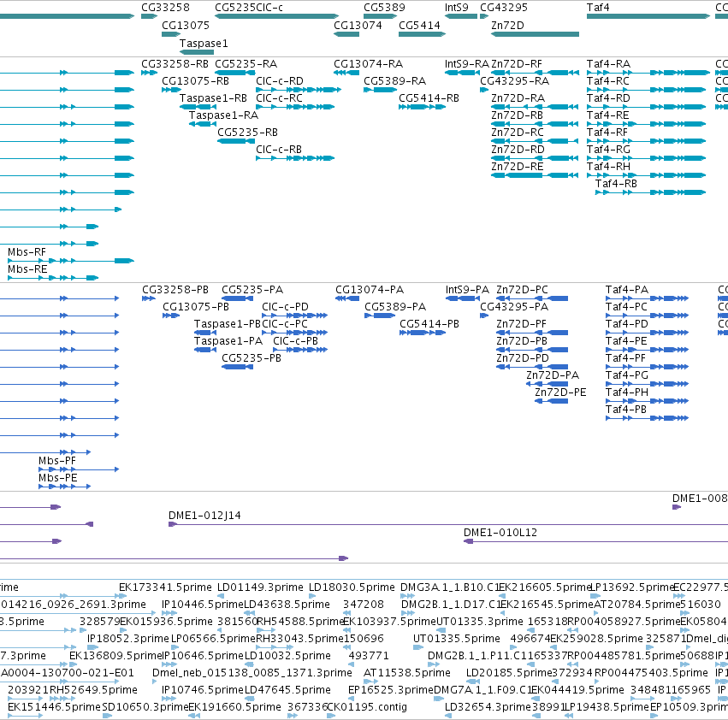Open the Taf4-RH transcript label

pyautogui.click(x=608, y=166)
